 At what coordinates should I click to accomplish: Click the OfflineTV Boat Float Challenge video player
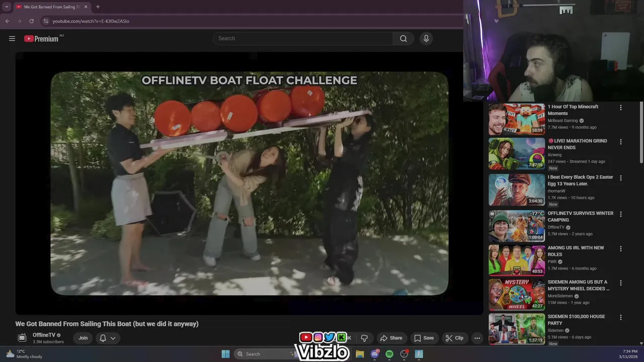[x=250, y=183]
